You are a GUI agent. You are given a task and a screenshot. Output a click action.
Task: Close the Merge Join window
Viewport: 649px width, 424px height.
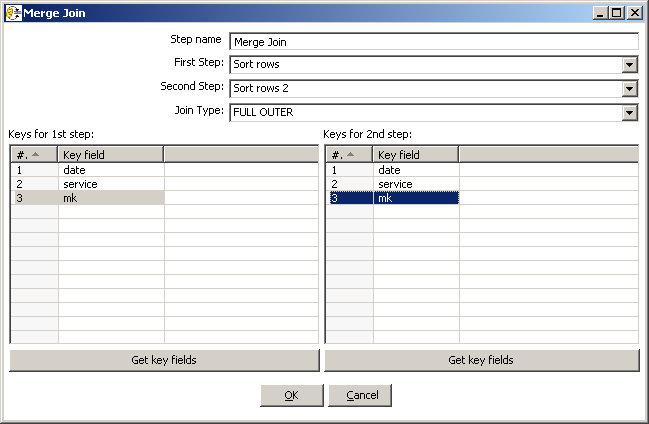coord(635,13)
